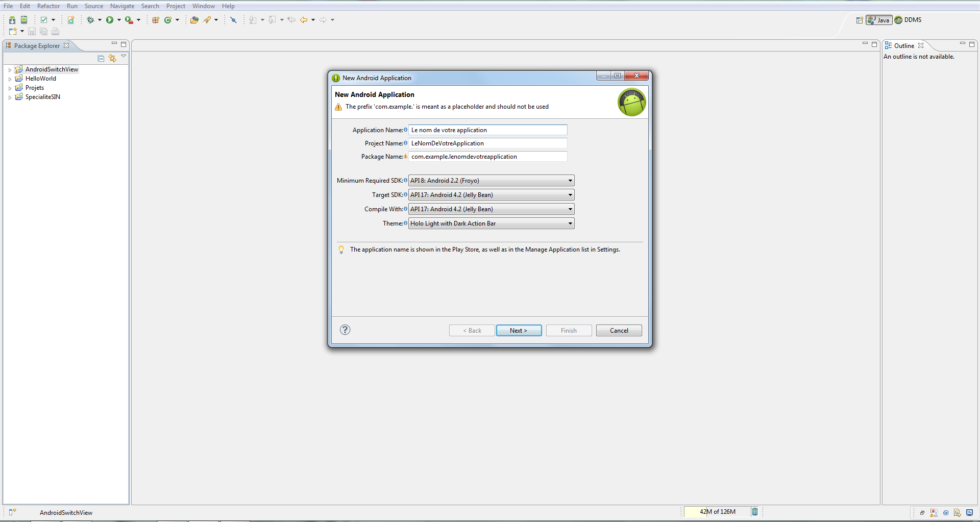Open the Refactor menu

coord(48,6)
